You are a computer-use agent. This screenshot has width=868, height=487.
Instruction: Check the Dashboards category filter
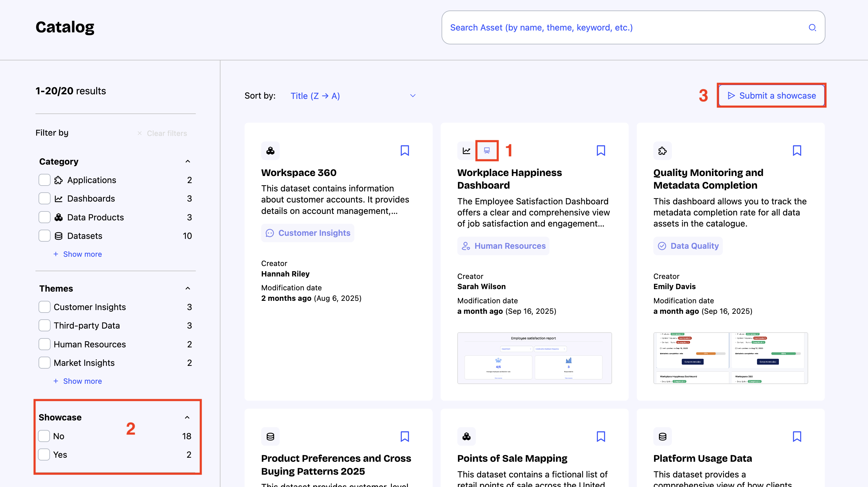(44, 199)
